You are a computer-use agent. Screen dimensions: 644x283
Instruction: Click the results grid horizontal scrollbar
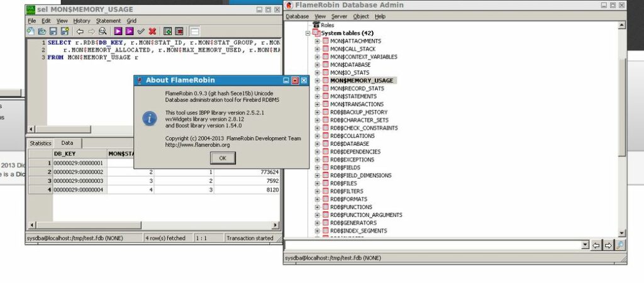[153, 225]
